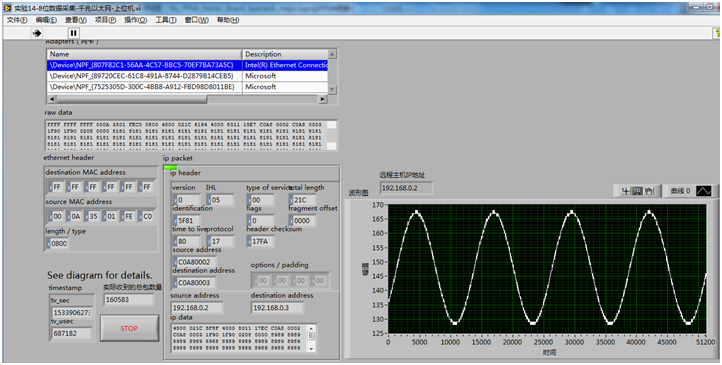Screen dimensions: 722x365
Task: Open the 帮助(H) menu
Action: 228,20
